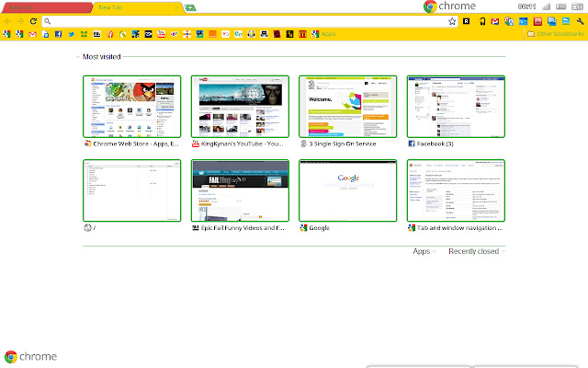Open the network signal indicator

547,6
